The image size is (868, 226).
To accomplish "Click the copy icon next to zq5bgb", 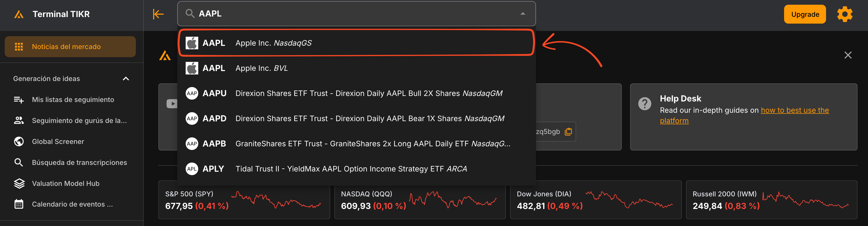I will 568,132.
